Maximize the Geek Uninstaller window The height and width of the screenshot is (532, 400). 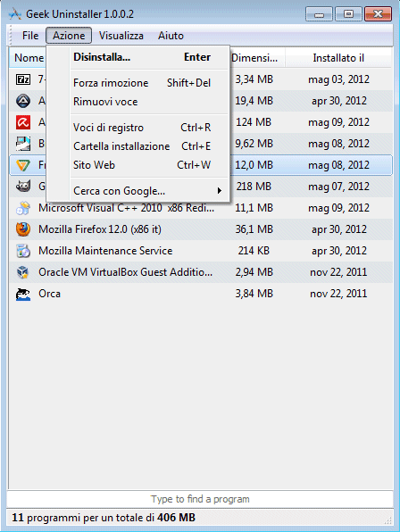click(348, 14)
